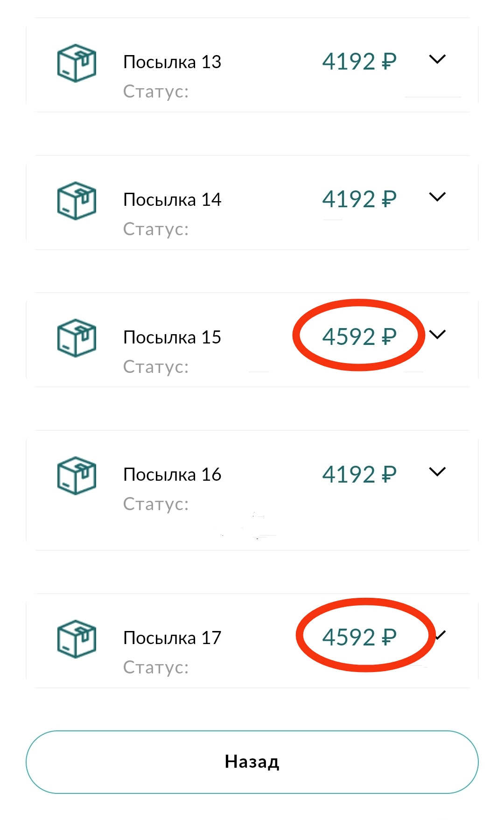Click the Статус label under Посылка 16
Image resolution: width=504 pixels, height=820 pixels.
point(156,504)
